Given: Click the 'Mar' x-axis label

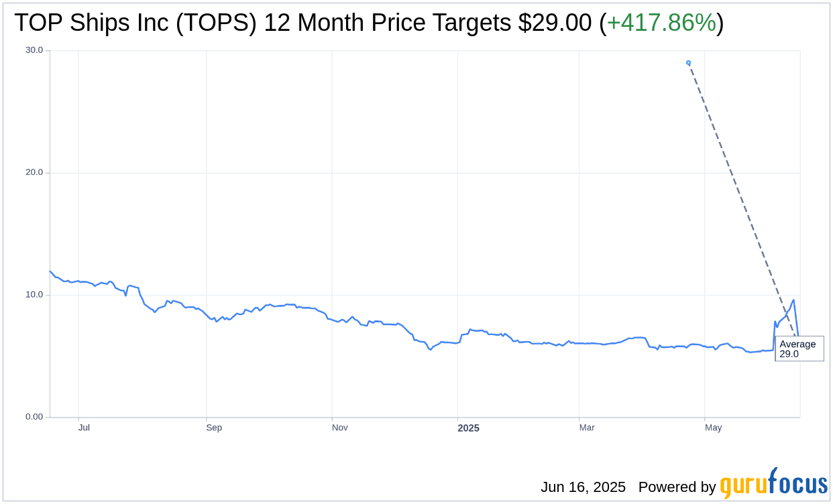Looking at the screenshot, I should (x=587, y=428).
